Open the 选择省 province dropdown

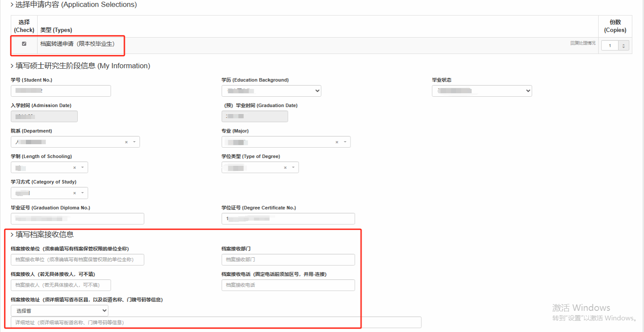point(60,310)
